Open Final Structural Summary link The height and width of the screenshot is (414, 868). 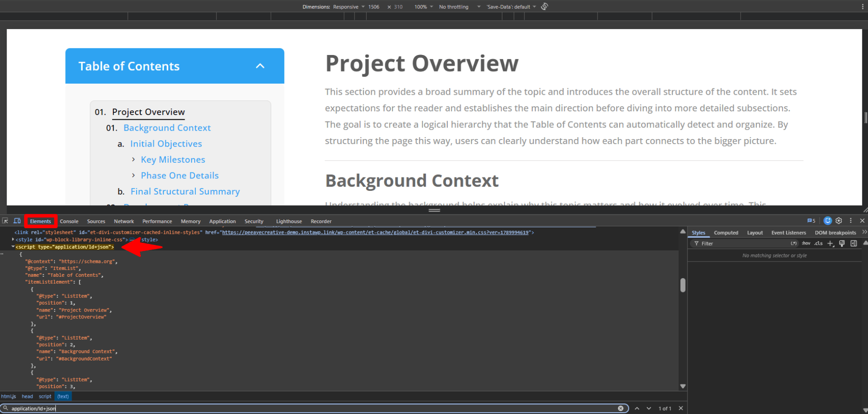(185, 191)
